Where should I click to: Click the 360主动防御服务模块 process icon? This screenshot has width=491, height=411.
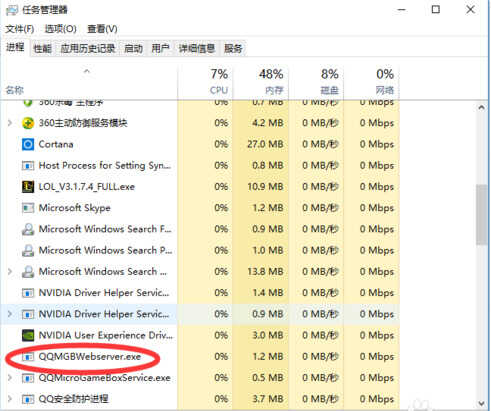28,123
